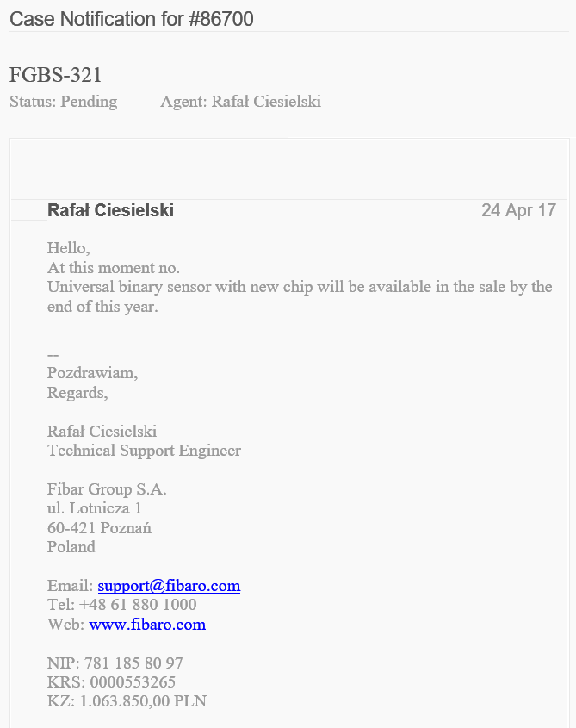Click the Agent: Rafał Ciesielski label
The width and height of the screenshot is (576, 728).
240,102
